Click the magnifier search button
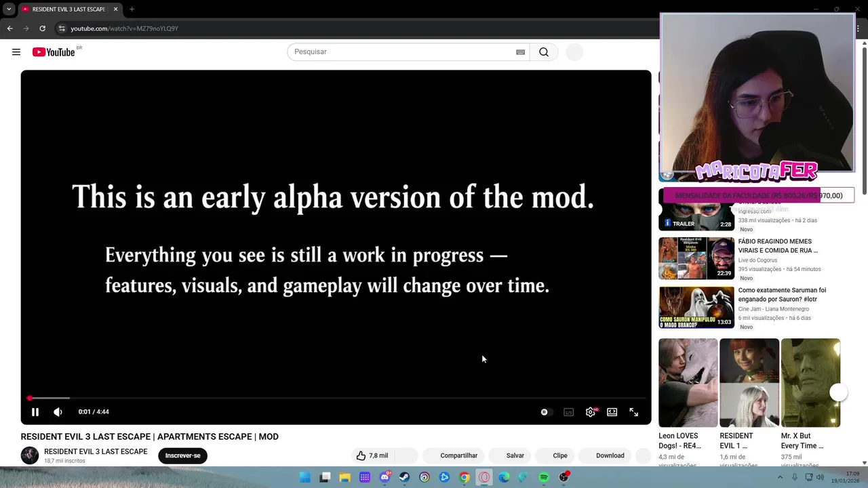Viewport: 868px width, 488px height. 544,52
